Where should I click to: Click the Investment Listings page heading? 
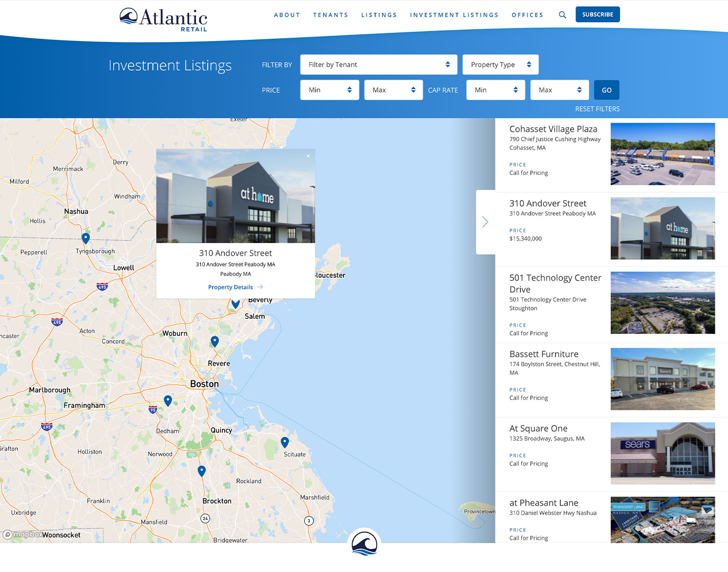coord(170,66)
